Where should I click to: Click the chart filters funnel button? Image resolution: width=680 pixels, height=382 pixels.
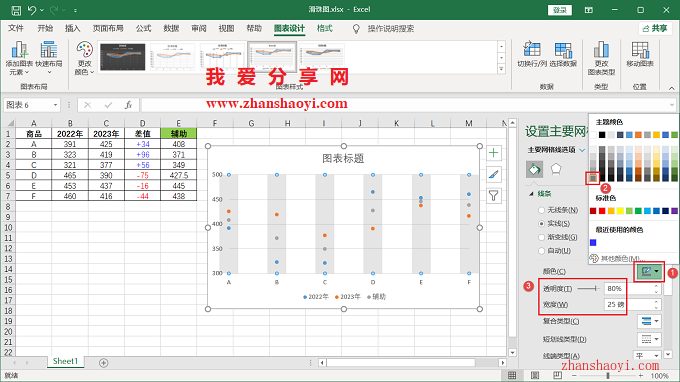(x=494, y=196)
